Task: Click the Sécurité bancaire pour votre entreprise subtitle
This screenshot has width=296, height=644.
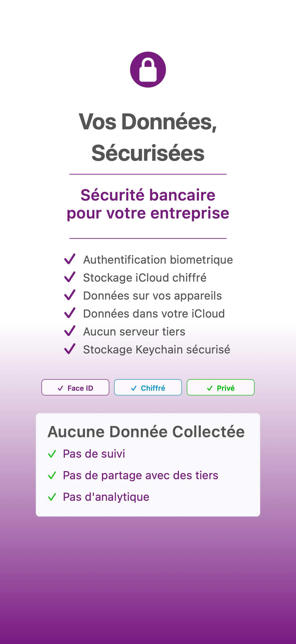Action: click(148, 204)
